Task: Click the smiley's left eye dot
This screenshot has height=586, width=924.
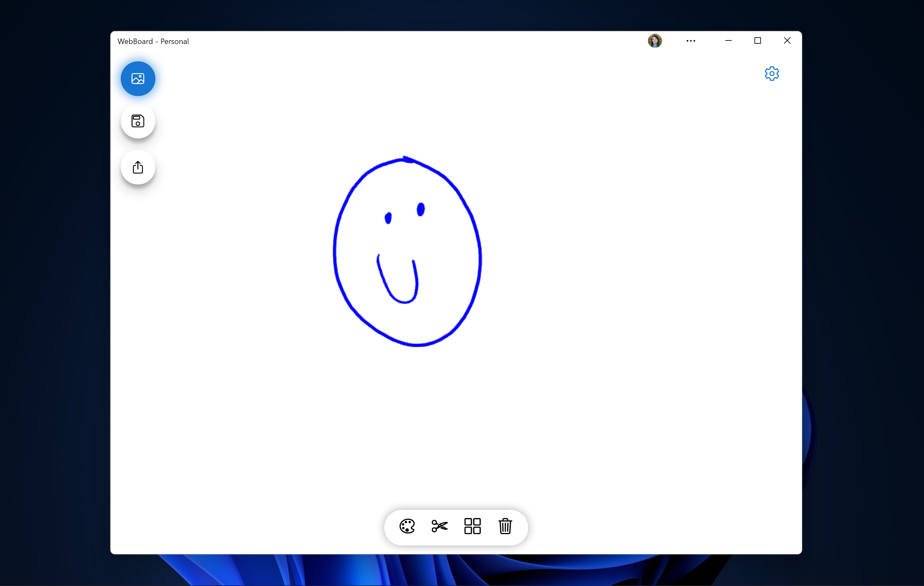Action: coord(388,218)
